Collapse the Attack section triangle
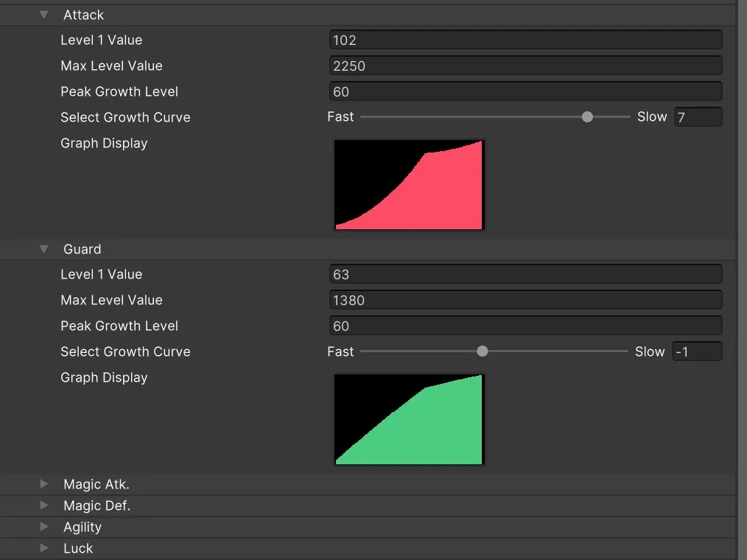Screen dimensions: 747x560 click(44, 15)
